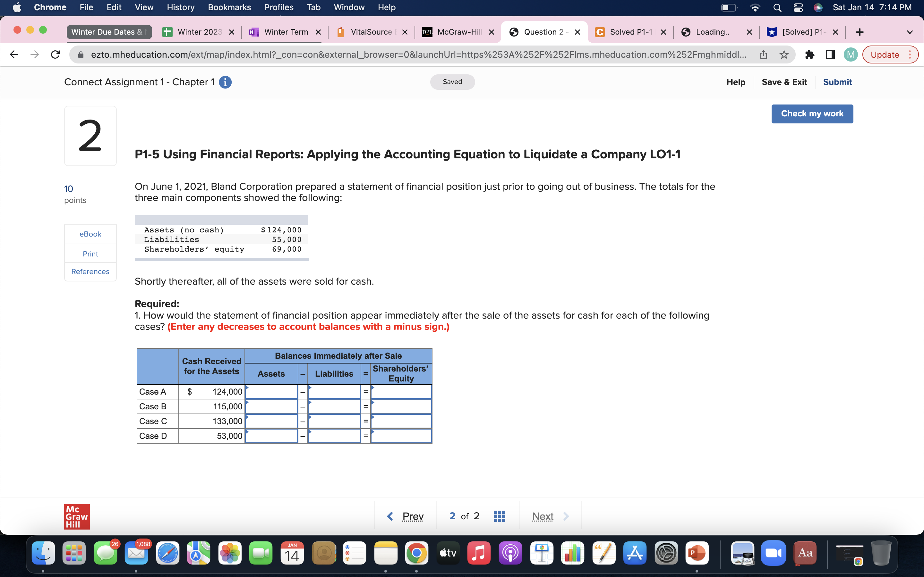Click inside the Case B Assets input field
Screen dimensions: 924x577
(x=271, y=406)
